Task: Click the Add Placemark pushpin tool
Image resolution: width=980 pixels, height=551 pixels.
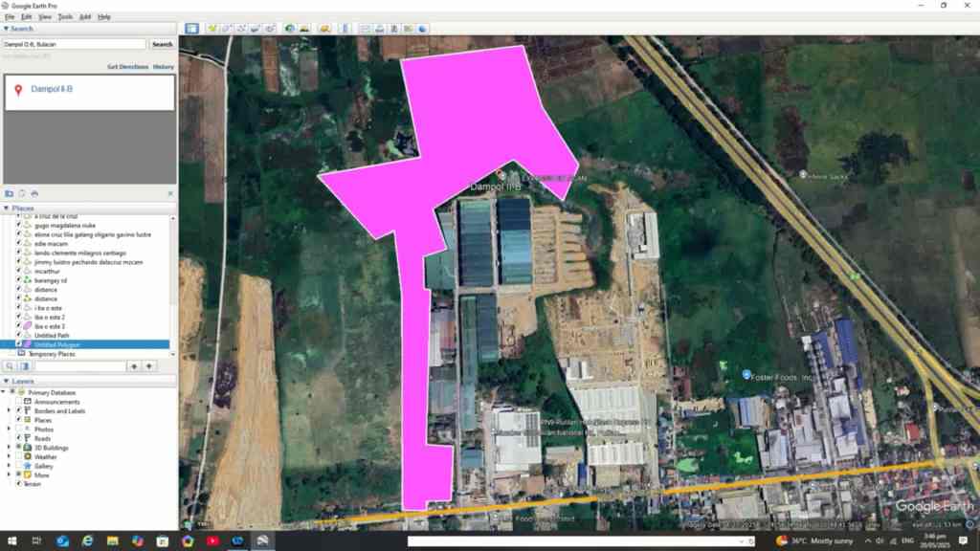Action: click(x=212, y=29)
